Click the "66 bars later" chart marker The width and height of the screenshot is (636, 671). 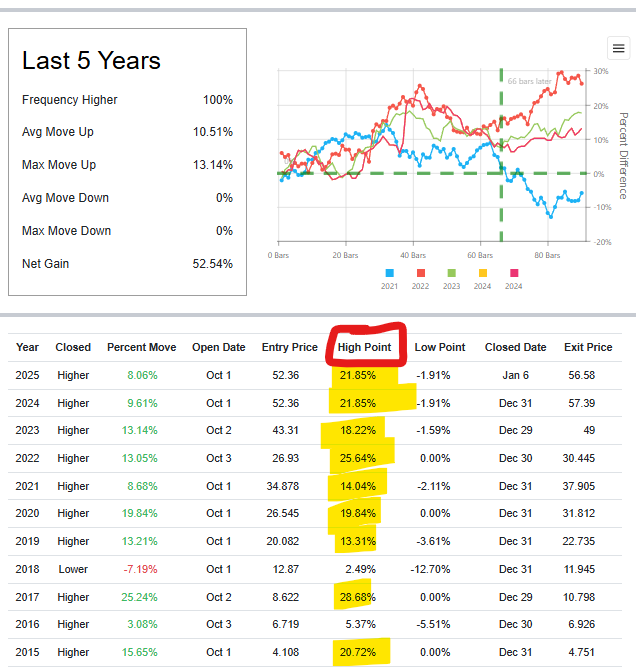[530, 81]
